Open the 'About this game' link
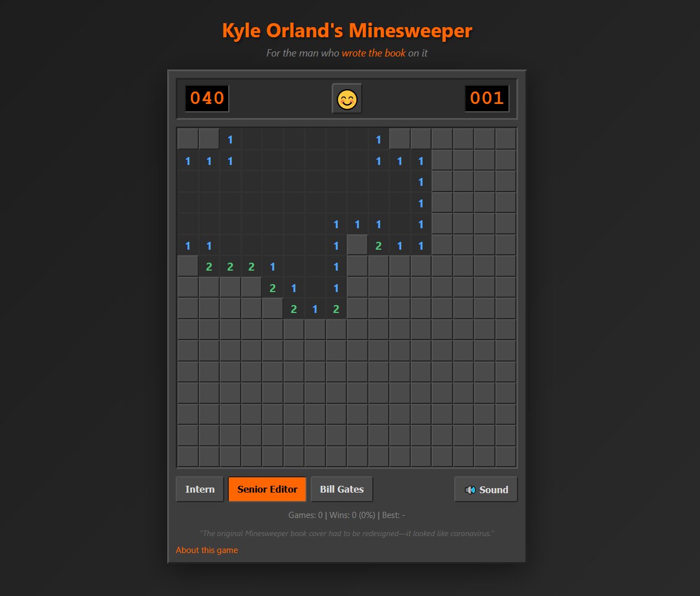Viewport: 700px width, 596px height. [x=207, y=550]
